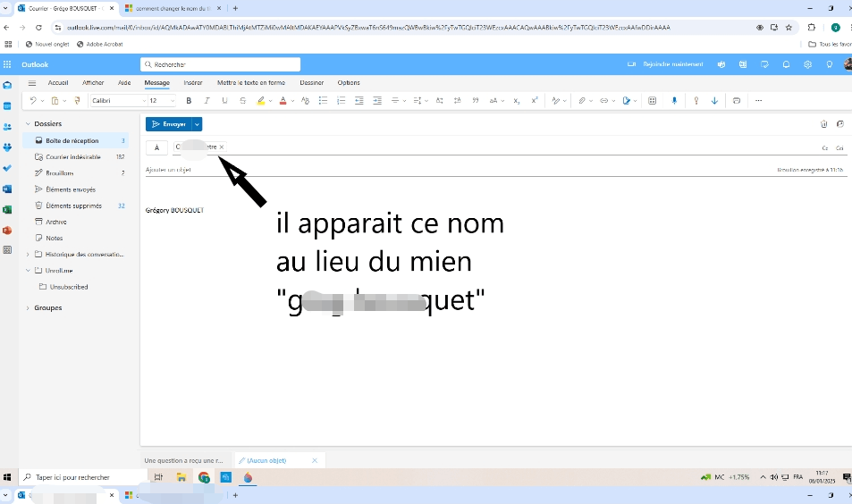Click the À recipients button
The height and width of the screenshot is (504, 852).
point(156,147)
